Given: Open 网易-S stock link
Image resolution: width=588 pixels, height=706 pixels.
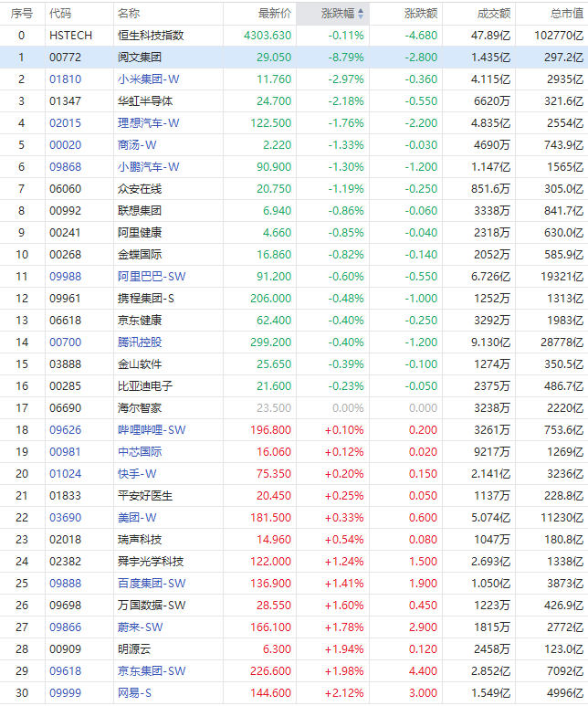Looking at the screenshot, I should coord(134,693).
